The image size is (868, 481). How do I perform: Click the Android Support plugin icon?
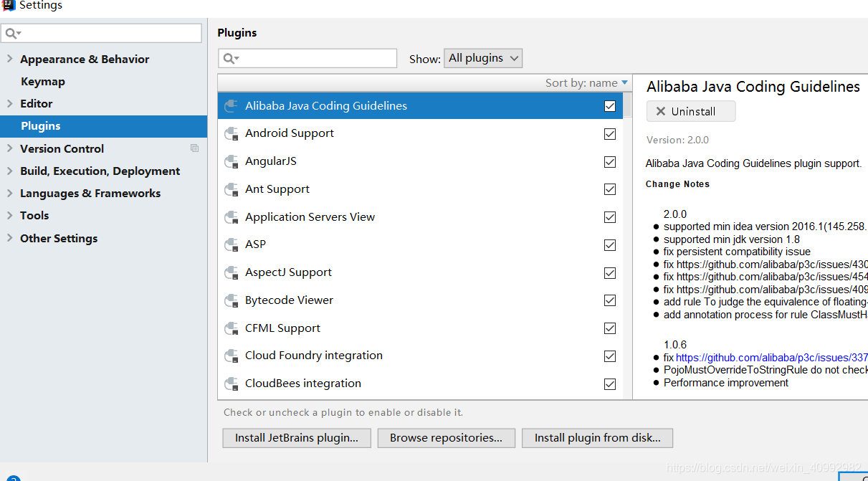pos(231,133)
